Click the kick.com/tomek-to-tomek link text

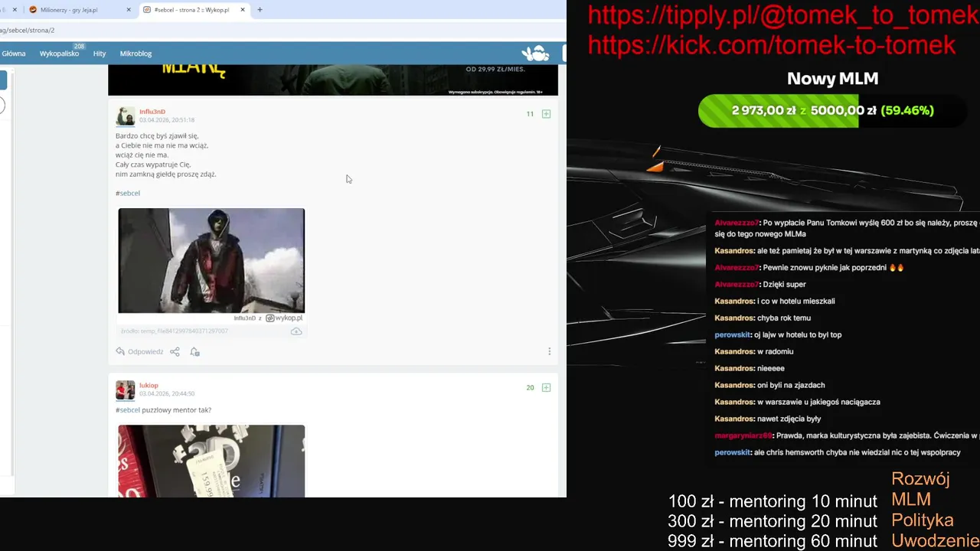click(x=772, y=44)
